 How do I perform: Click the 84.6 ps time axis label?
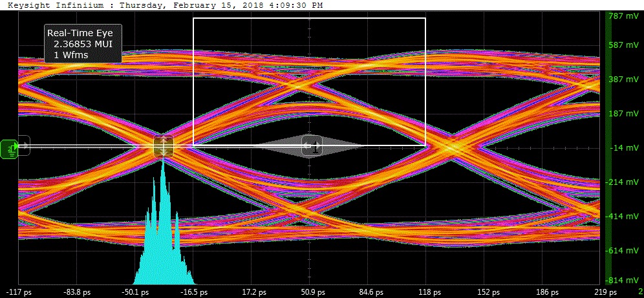pos(370,292)
